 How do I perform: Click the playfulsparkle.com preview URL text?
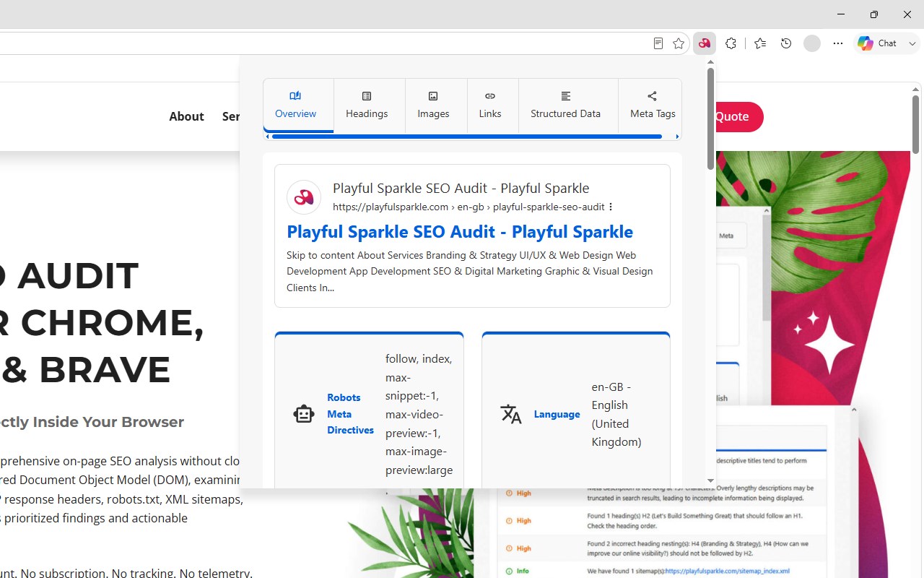[x=468, y=207]
